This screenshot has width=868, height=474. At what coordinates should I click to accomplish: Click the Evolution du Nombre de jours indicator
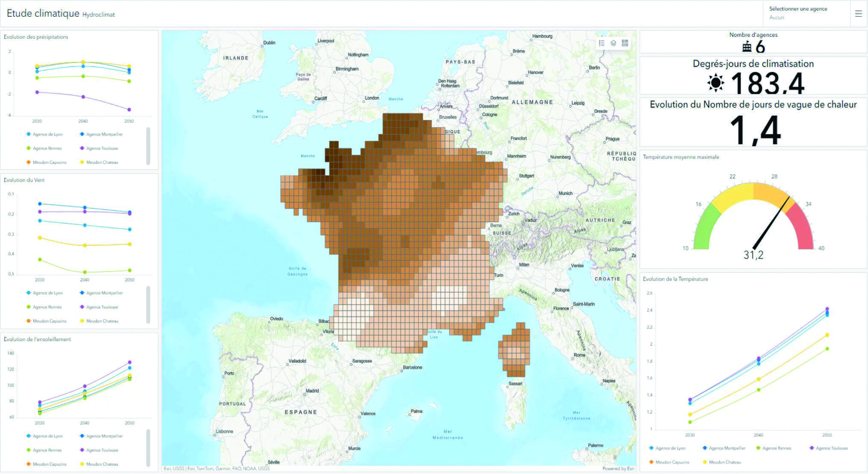click(753, 122)
